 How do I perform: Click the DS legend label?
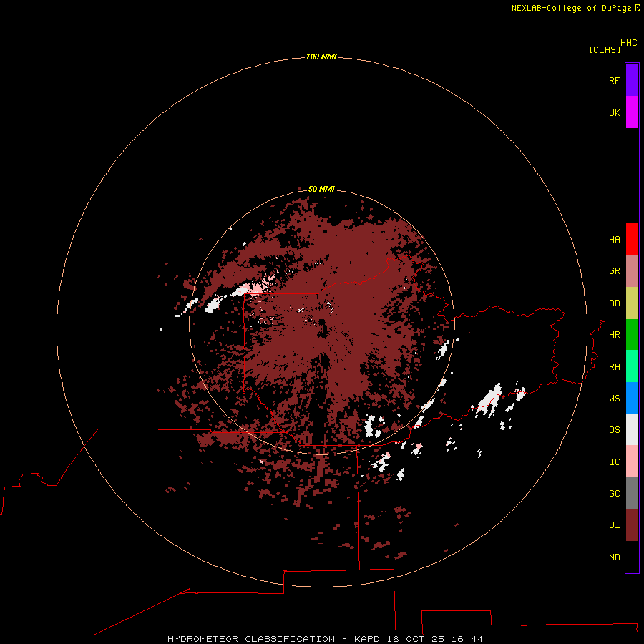tap(614, 430)
